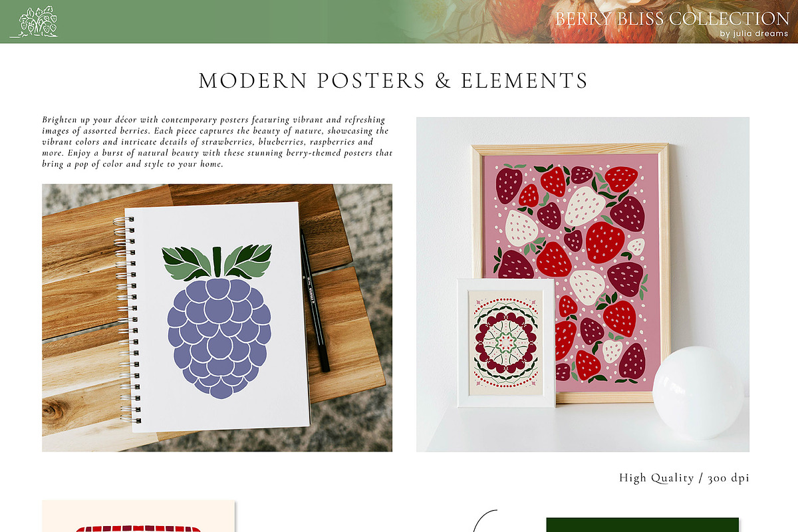Click the High Quality / 300 dpi label
Screen dimensions: 798x532
click(x=684, y=478)
